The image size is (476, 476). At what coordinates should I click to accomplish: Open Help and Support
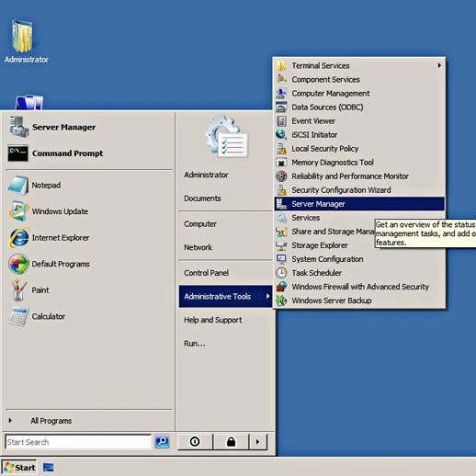click(x=213, y=320)
